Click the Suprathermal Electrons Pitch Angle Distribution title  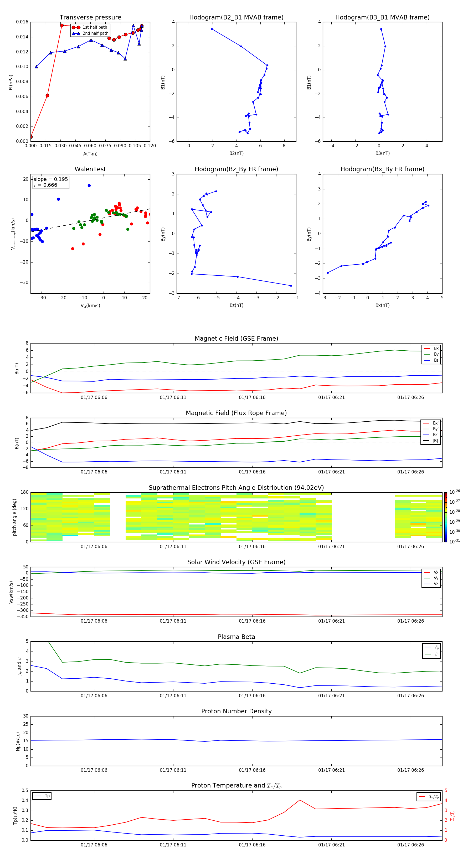coord(236,488)
